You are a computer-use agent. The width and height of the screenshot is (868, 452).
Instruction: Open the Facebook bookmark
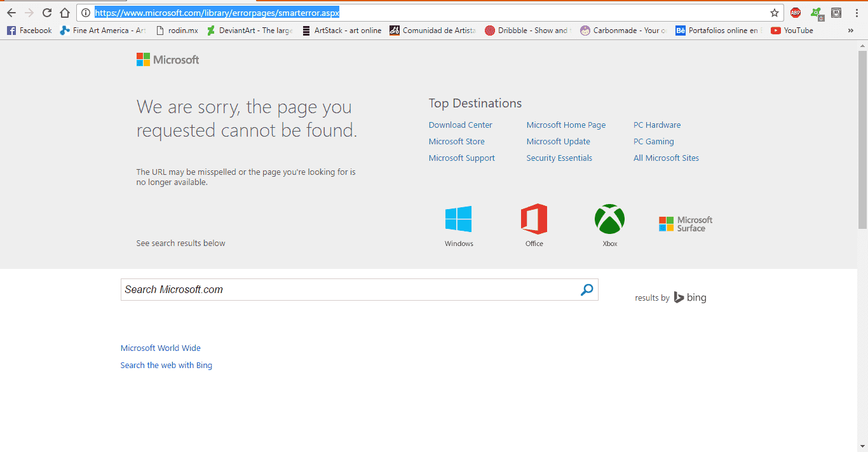pyautogui.click(x=29, y=30)
